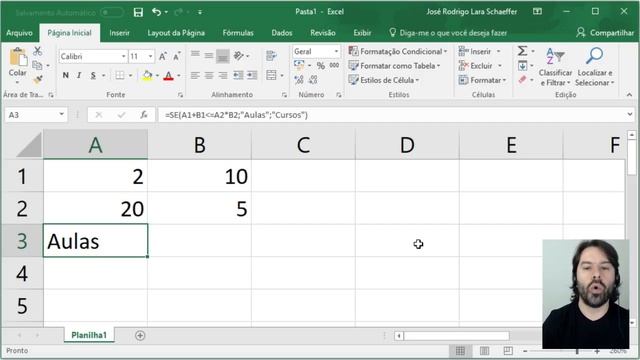Switch to the Dados tab

[x=282, y=33]
